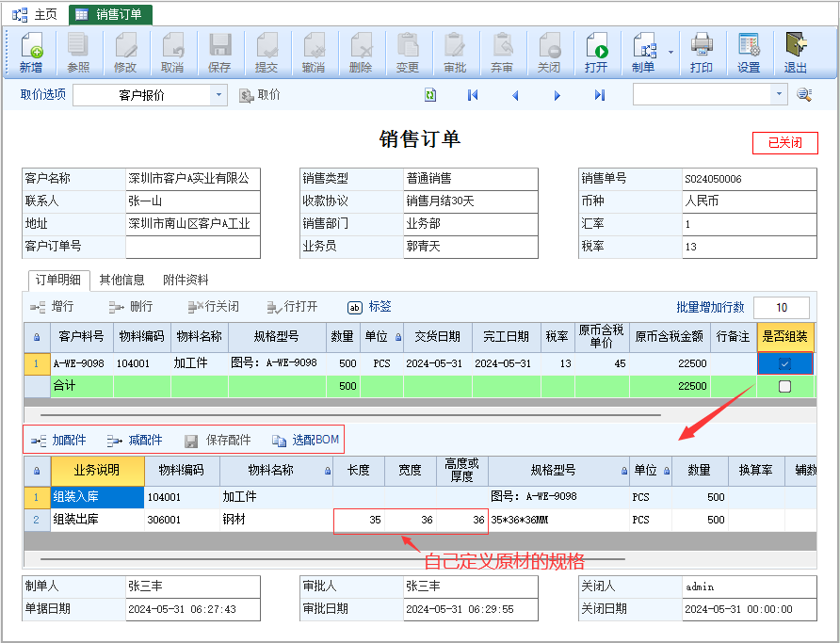This screenshot has height=643, width=840.
Task: Click the 客户订单号 input field
Action: pyautogui.click(x=193, y=247)
